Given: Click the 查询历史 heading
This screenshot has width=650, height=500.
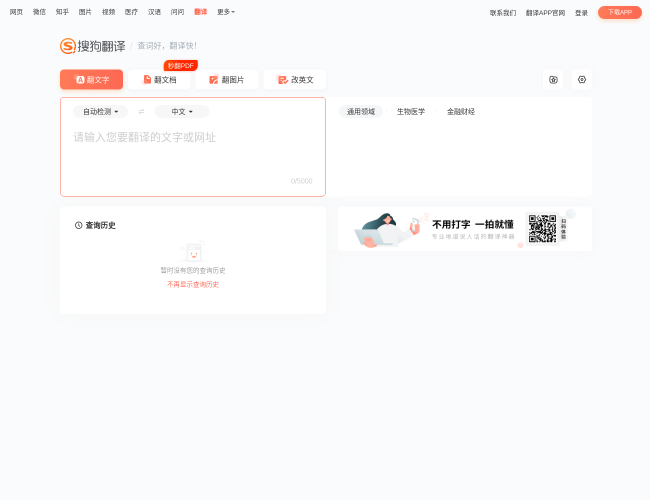Looking at the screenshot, I should [x=95, y=225].
